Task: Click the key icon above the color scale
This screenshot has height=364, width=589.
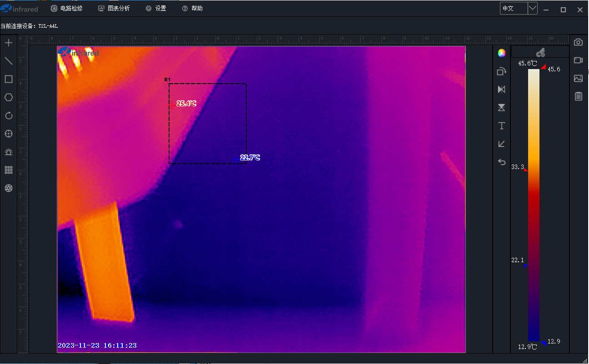Action: point(540,53)
